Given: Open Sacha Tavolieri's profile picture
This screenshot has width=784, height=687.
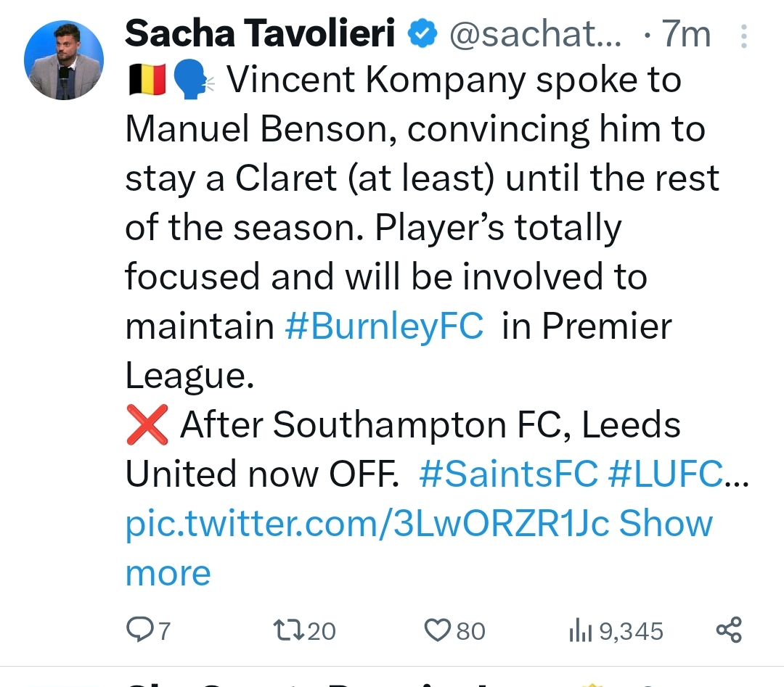Looking at the screenshot, I should tap(64, 59).
